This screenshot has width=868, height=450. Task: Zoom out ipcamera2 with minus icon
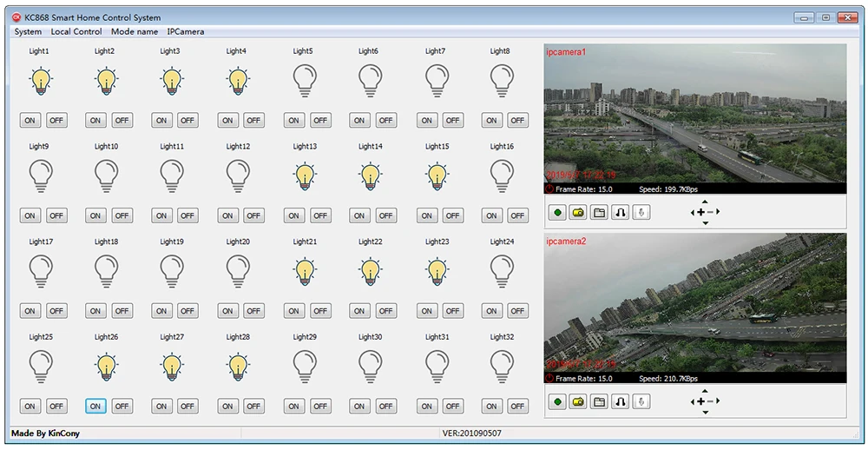click(710, 401)
